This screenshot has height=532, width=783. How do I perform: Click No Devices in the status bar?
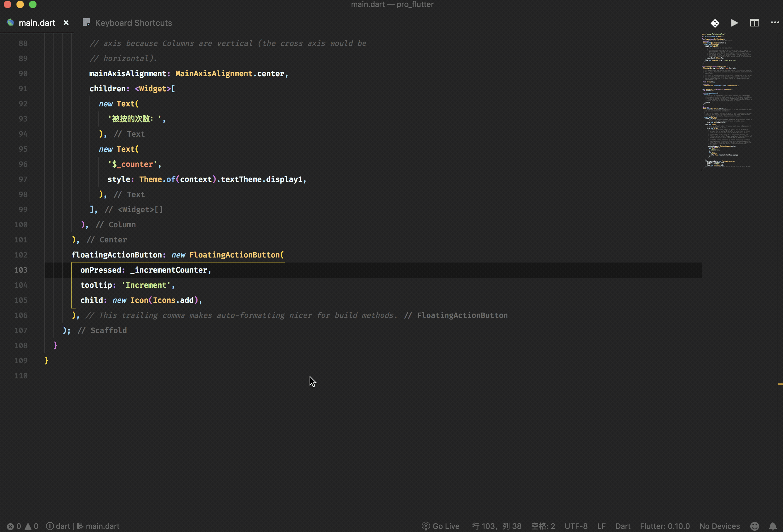719,526
